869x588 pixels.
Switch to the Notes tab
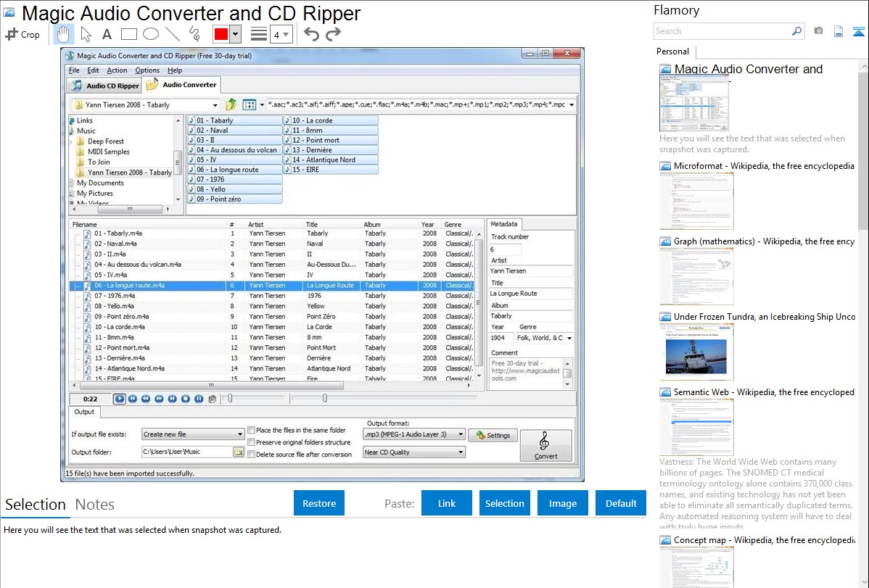click(95, 505)
